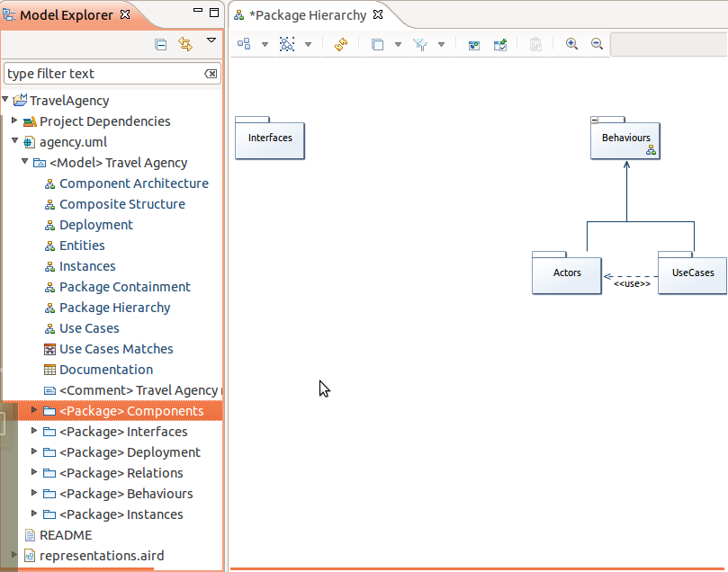Screen dimensions: 728x572
Task: Open Model Explorer view menu triangle
Action: pyautogui.click(x=211, y=40)
